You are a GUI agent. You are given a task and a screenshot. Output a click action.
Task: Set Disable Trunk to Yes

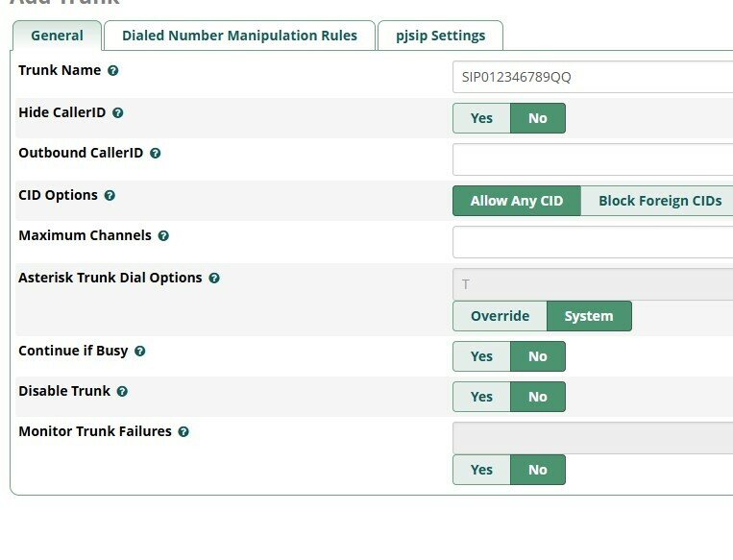click(481, 397)
